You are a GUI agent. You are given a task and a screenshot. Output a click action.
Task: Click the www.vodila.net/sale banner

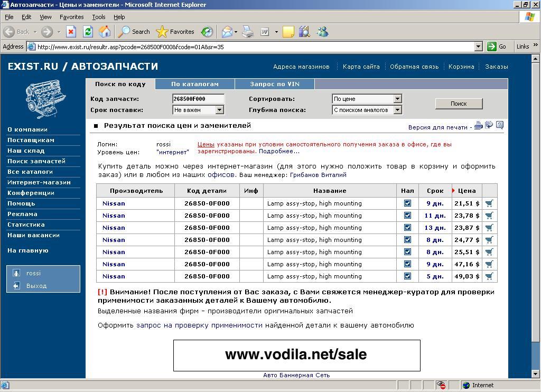297,356
